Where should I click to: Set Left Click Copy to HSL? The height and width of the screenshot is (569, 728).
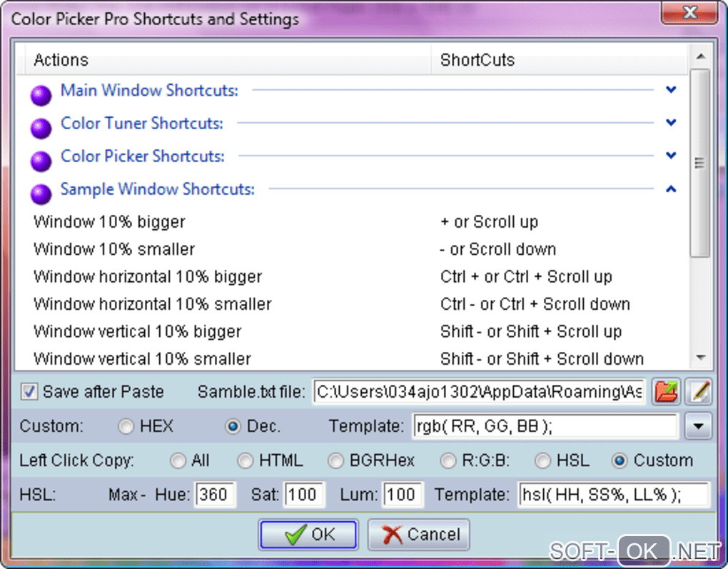point(542,460)
